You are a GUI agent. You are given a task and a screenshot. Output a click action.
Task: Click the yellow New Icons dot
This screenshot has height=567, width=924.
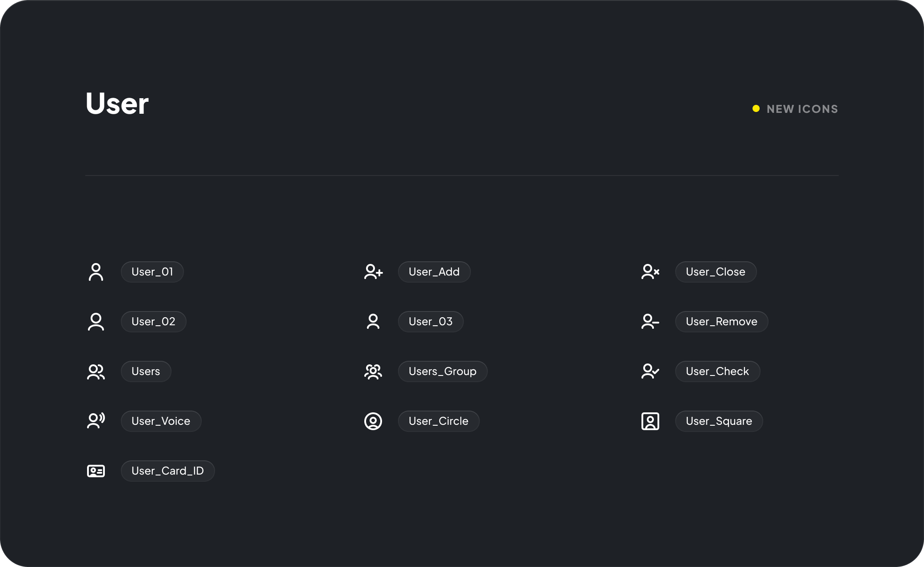pos(756,109)
